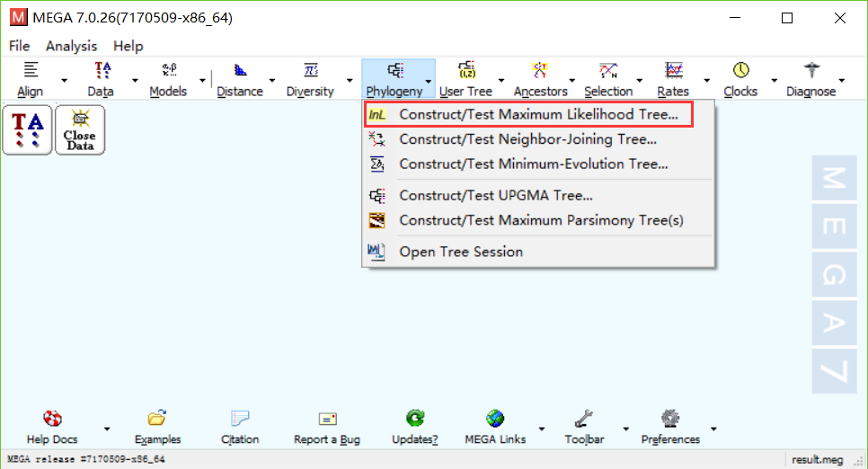
Task: Expand the Toolbar dropdown arrow
Action: tap(625, 429)
